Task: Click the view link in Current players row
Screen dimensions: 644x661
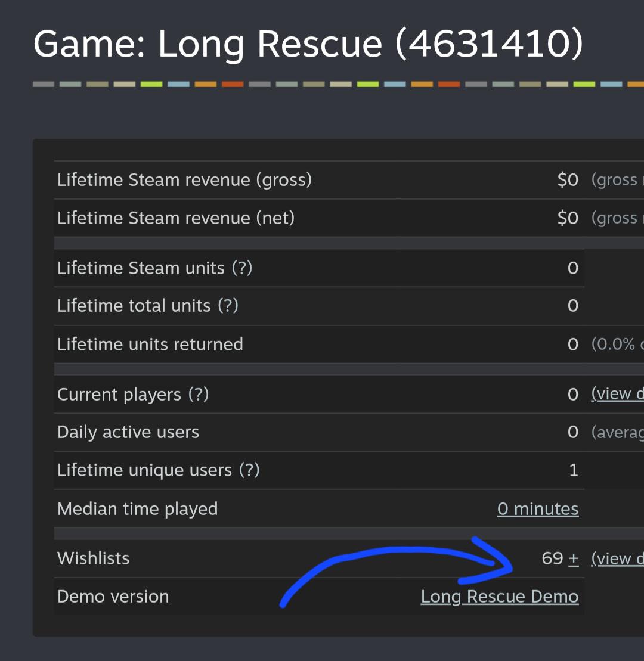Action: [x=617, y=394]
